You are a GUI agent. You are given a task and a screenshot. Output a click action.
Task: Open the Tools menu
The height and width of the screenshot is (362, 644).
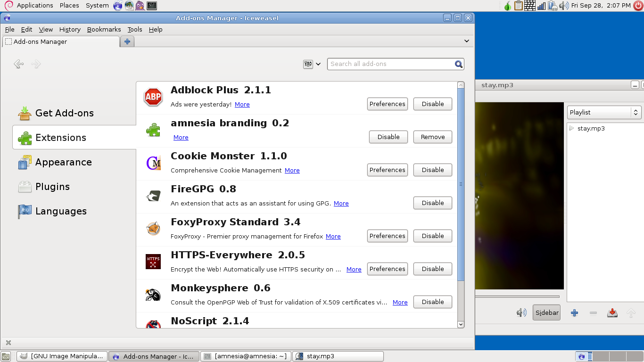(135, 29)
